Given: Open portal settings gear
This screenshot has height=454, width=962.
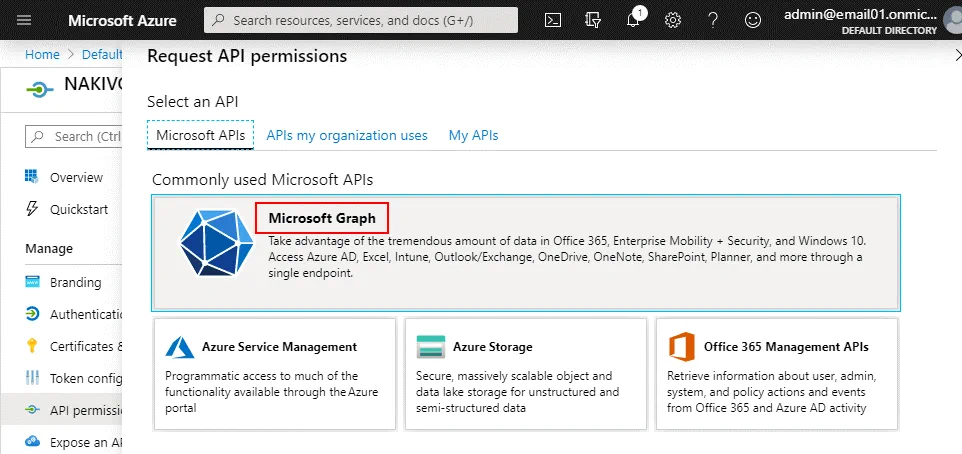Looking at the screenshot, I should tap(673, 20).
